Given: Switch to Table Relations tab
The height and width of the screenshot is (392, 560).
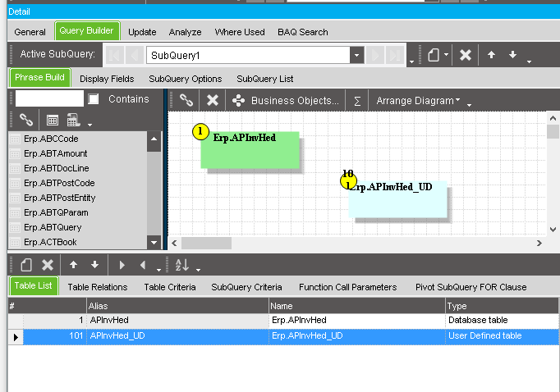Looking at the screenshot, I should click(98, 287).
